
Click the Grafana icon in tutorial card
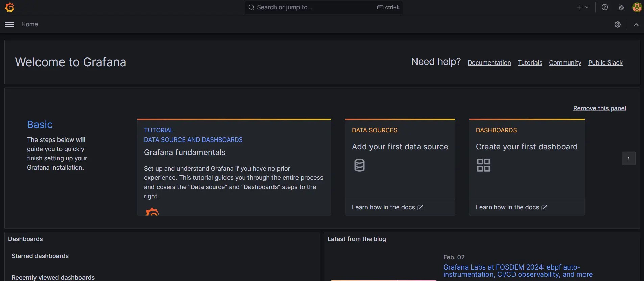point(152,212)
